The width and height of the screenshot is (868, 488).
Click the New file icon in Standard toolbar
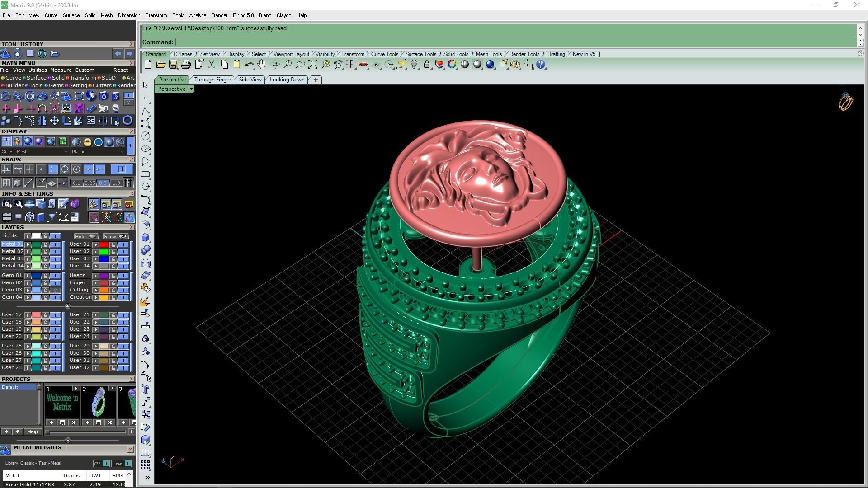pos(148,65)
